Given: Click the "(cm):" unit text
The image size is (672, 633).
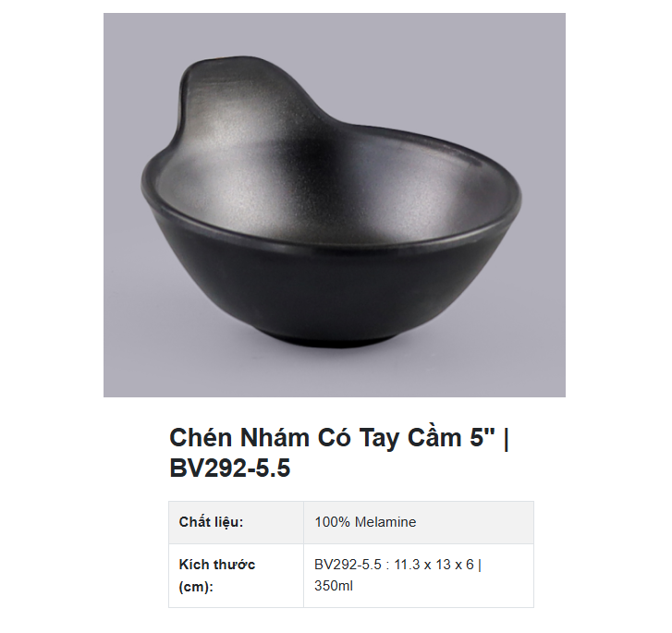Looking at the screenshot, I should (197, 586).
